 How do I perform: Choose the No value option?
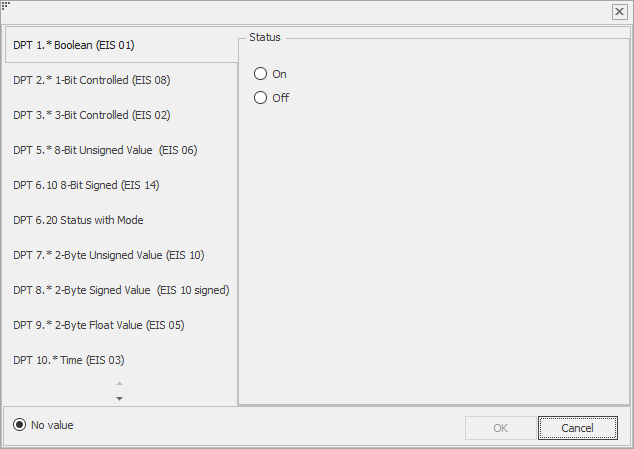pos(19,425)
